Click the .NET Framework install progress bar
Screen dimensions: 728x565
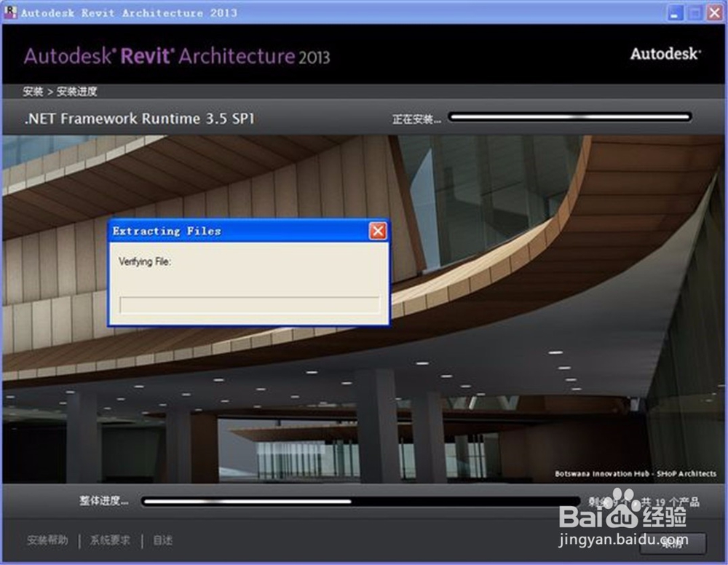tap(570, 117)
